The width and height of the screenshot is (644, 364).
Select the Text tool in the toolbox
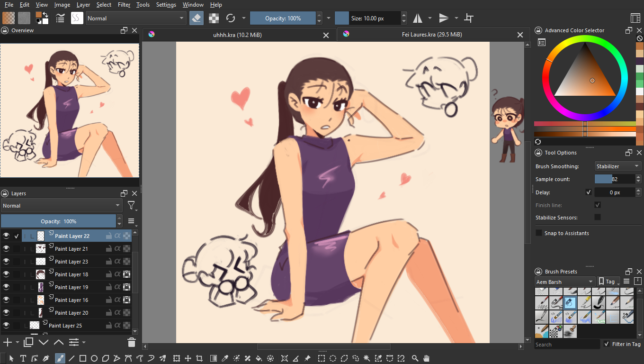pos(23,358)
